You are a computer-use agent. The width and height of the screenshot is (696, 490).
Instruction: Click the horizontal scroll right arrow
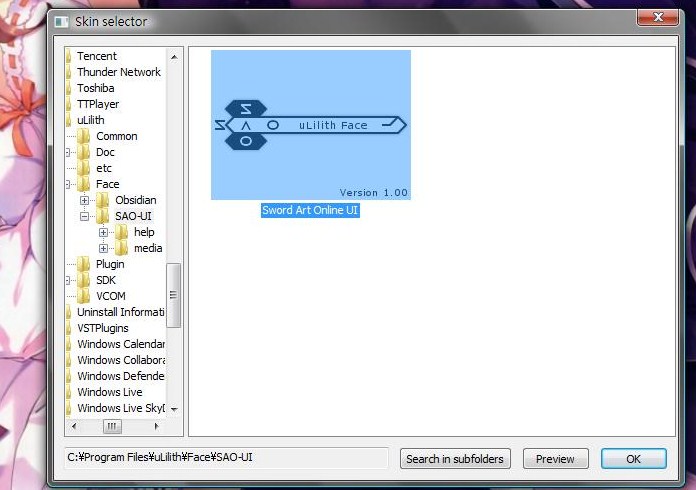tap(156, 426)
